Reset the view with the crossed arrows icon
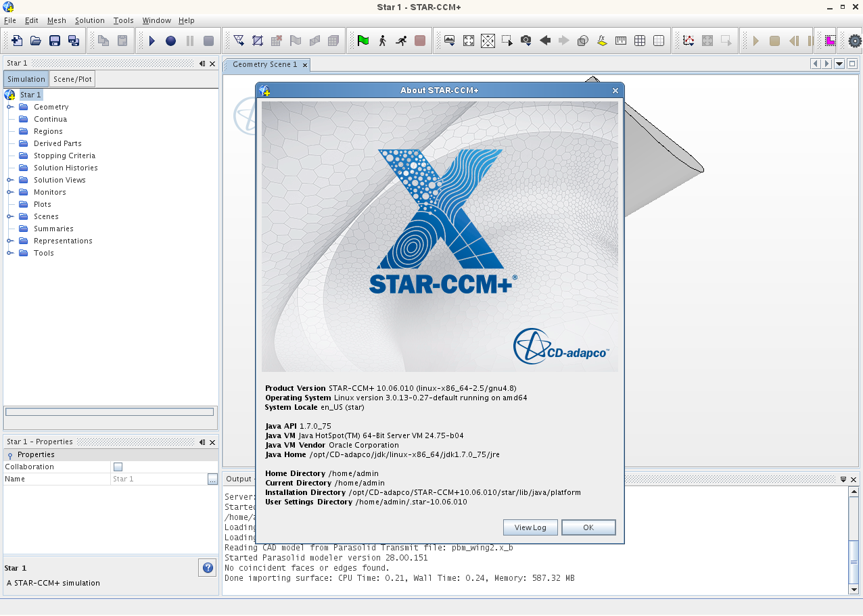The image size is (863, 616). [488, 41]
